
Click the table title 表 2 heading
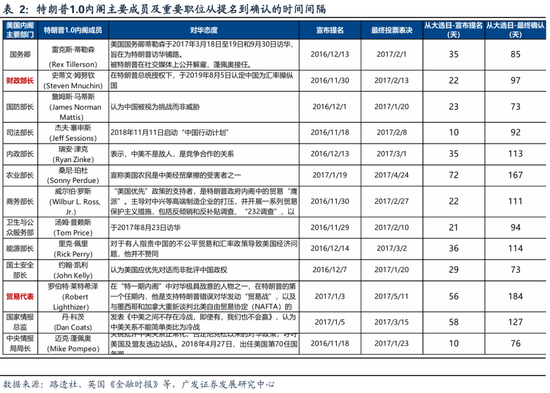click(x=164, y=9)
